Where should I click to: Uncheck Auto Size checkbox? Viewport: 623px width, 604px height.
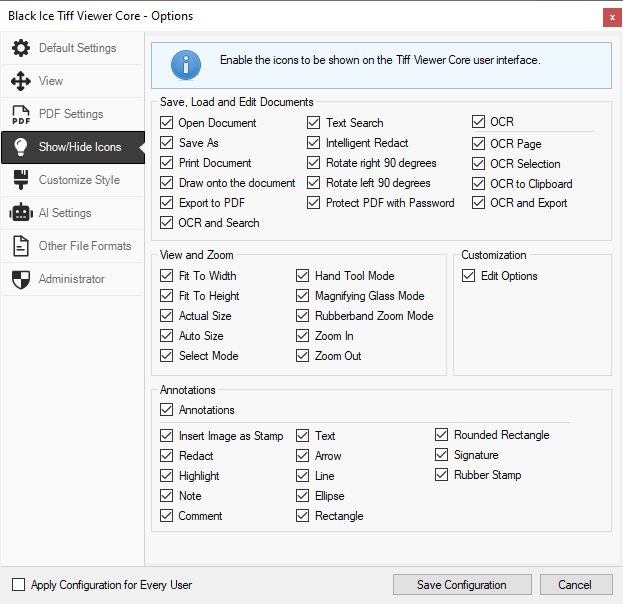coord(166,335)
